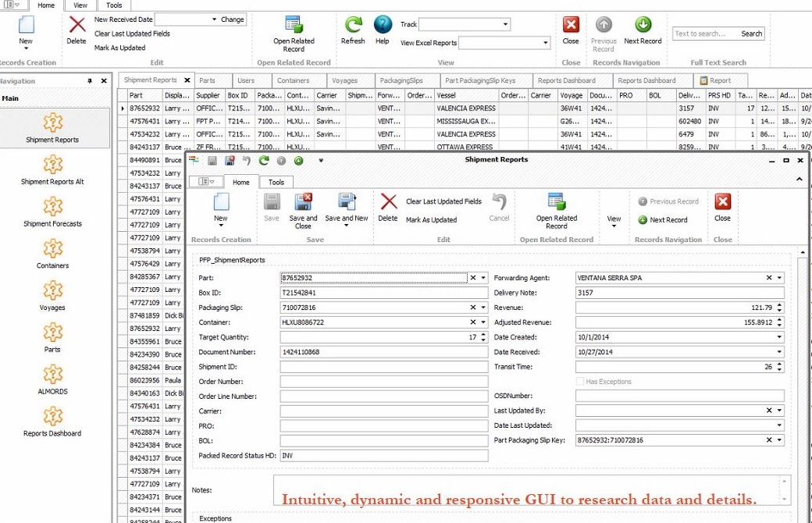812x523 pixels.
Task: Switch to the View ribbon tab
Action: tap(80, 5)
